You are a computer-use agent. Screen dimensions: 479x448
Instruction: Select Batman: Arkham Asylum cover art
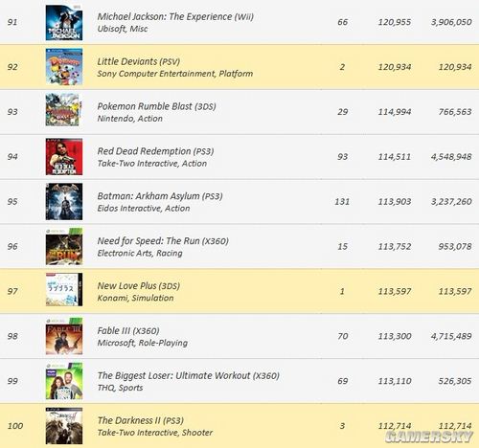click(x=64, y=202)
